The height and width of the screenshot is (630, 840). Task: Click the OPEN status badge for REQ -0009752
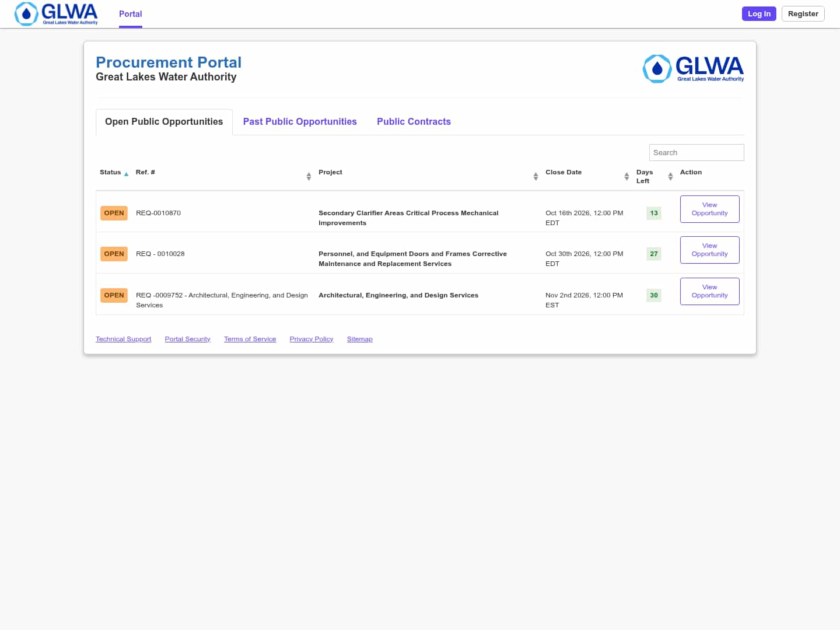pyautogui.click(x=114, y=295)
